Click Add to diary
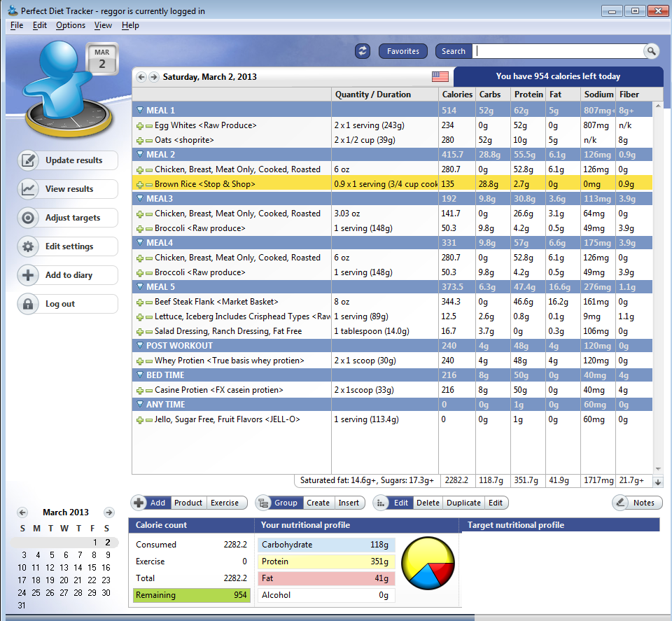The width and height of the screenshot is (672, 621). tap(68, 275)
